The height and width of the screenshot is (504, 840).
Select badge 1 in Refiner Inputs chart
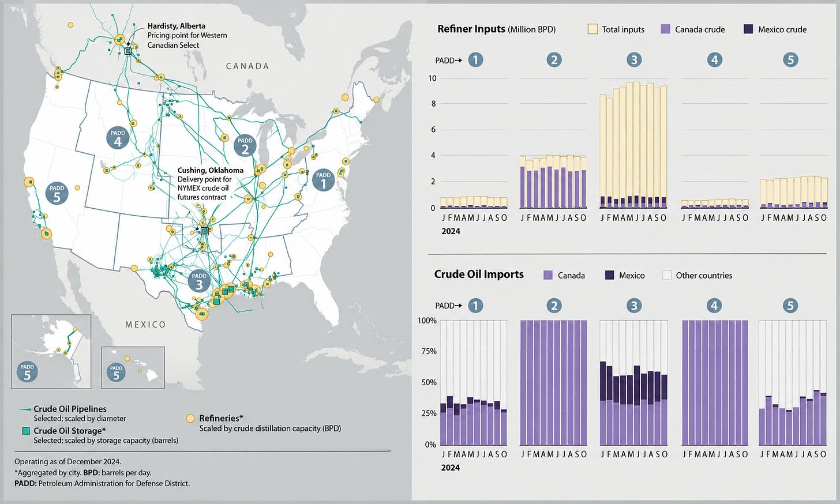[475, 59]
